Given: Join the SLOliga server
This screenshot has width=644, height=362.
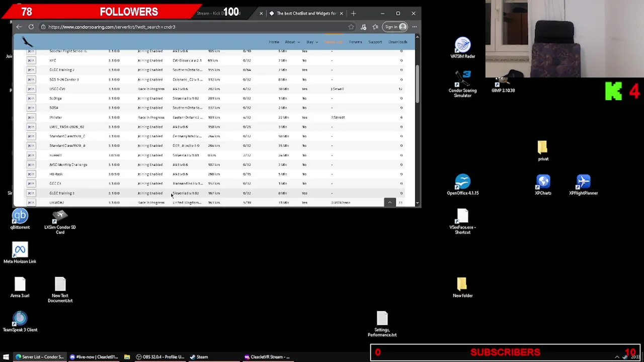Looking at the screenshot, I should tap(31, 98).
